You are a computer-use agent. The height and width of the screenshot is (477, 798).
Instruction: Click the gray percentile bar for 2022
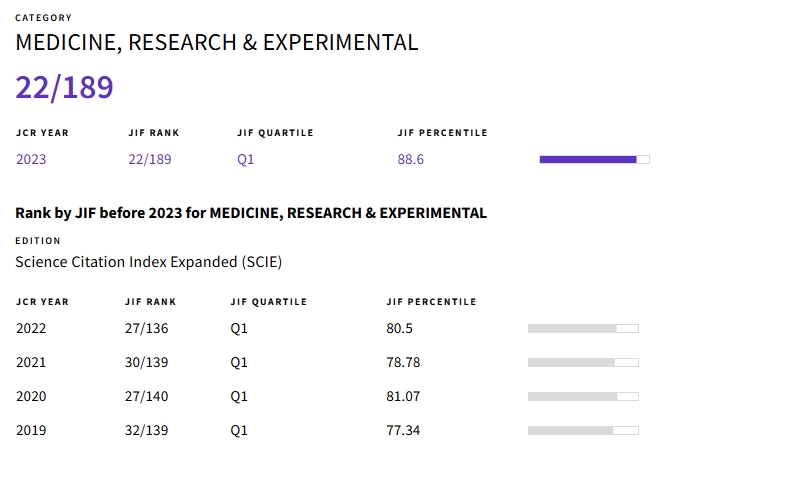click(583, 328)
